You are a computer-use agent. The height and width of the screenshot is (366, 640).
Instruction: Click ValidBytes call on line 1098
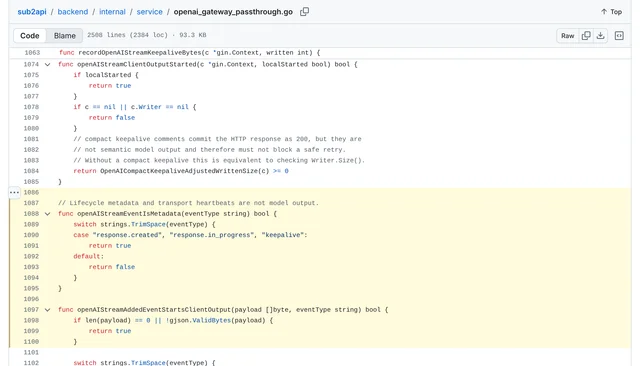coord(211,320)
